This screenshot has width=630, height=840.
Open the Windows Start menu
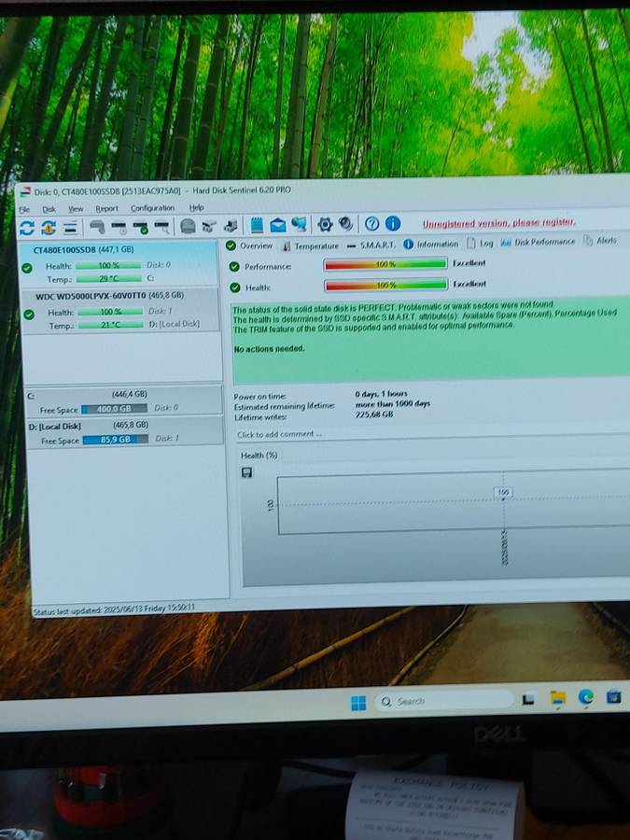pos(358,702)
